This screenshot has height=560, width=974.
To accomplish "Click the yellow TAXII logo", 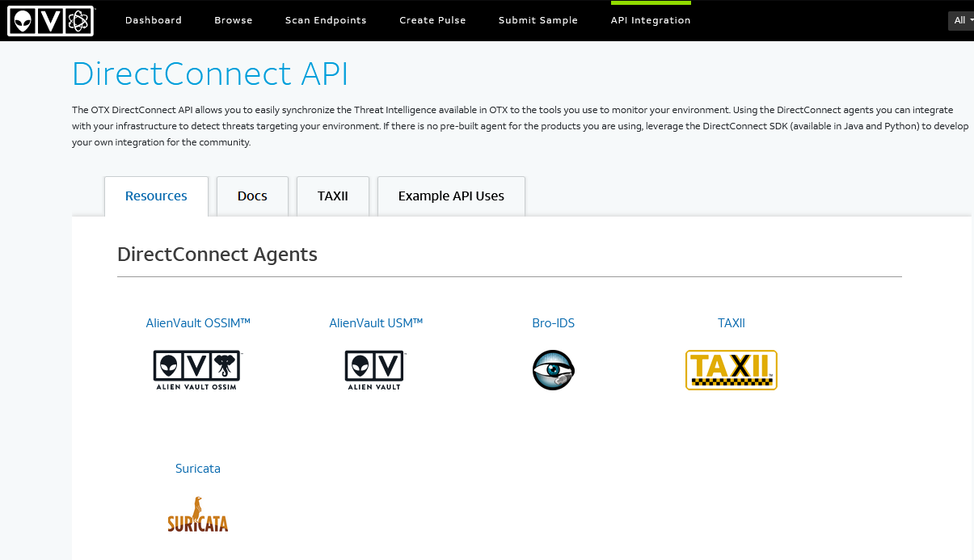I will (732, 370).
